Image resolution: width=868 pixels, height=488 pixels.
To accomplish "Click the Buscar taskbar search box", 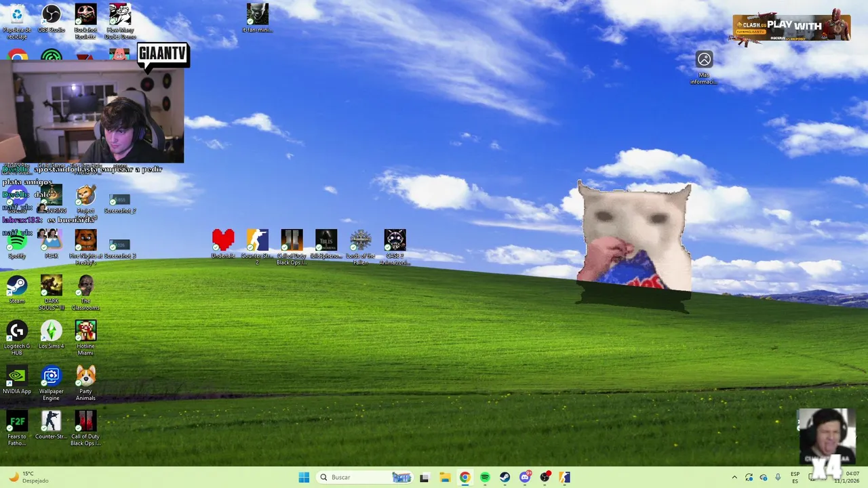I will click(366, 477).
